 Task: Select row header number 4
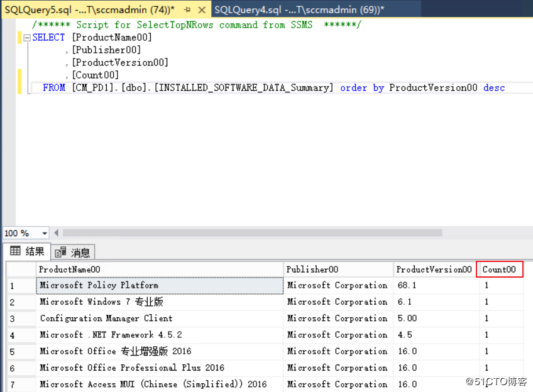coord(21,335)
